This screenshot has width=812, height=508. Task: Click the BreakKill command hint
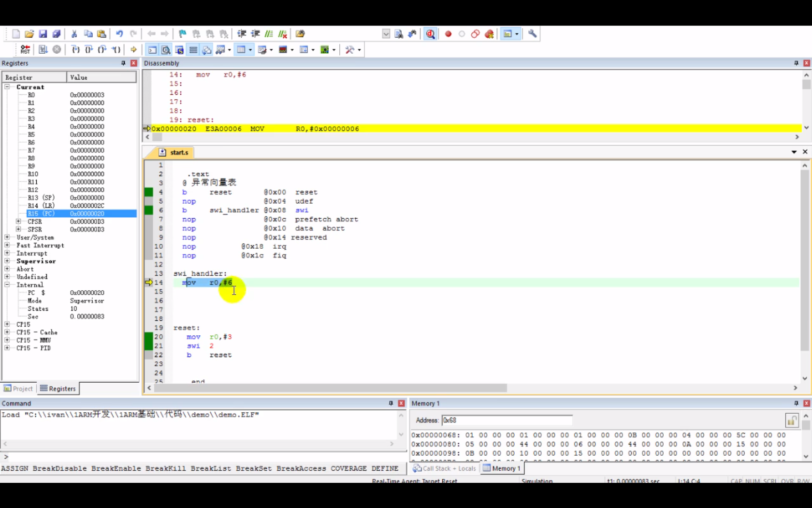[165, 468]
